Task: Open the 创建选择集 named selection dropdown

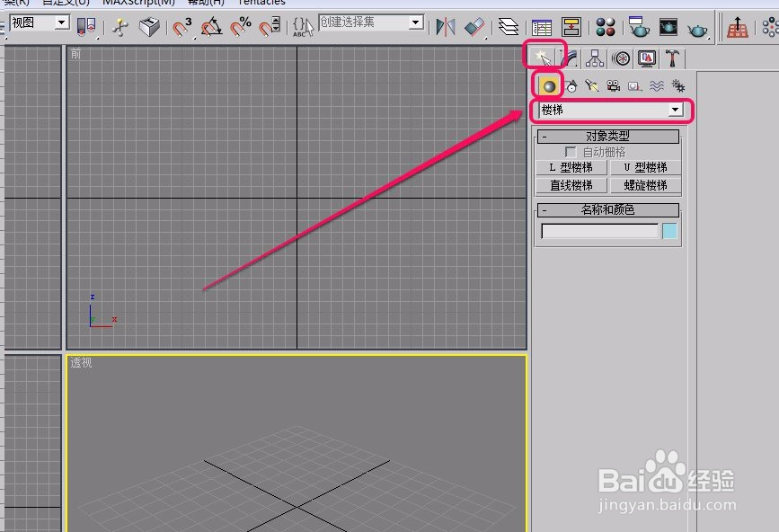Action: point(371,22)
